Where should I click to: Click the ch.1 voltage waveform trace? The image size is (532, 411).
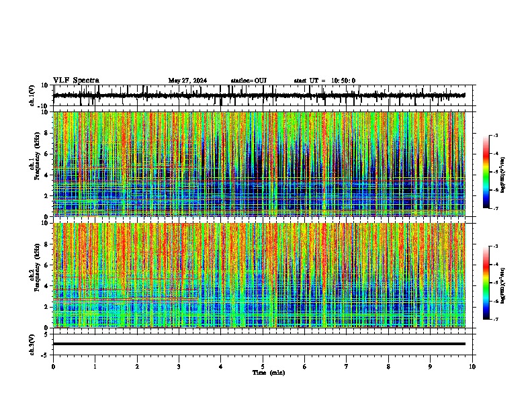coord(259,95)
